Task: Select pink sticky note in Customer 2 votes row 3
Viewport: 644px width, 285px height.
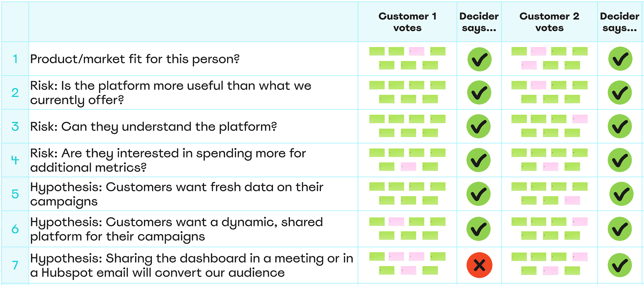Action: (580, 119)
